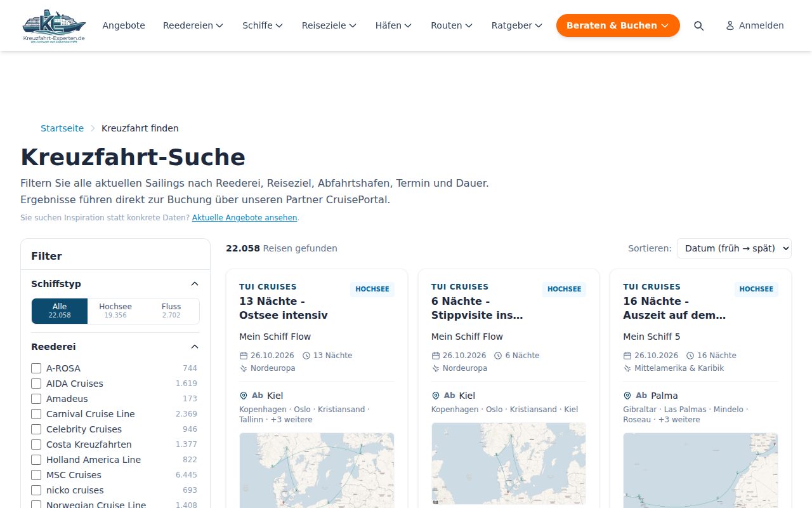
Task: Expand the Routen menu
Action: coord(452,25)
